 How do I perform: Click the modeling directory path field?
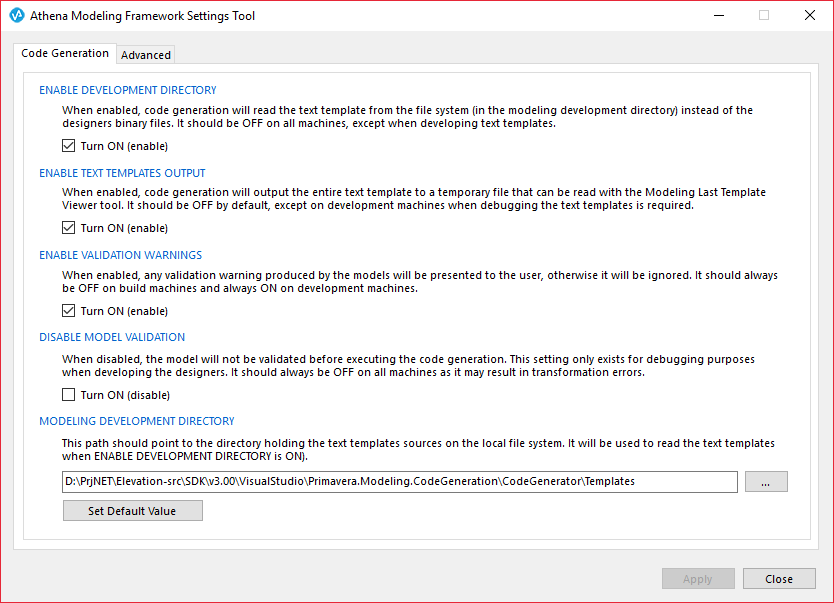pos(399,482)
